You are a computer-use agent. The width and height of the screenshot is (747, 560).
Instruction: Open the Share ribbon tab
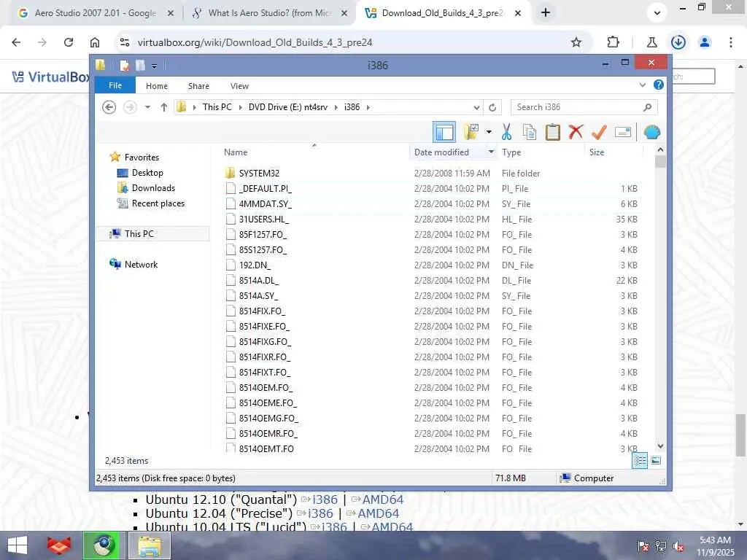[x=198, y=86]
